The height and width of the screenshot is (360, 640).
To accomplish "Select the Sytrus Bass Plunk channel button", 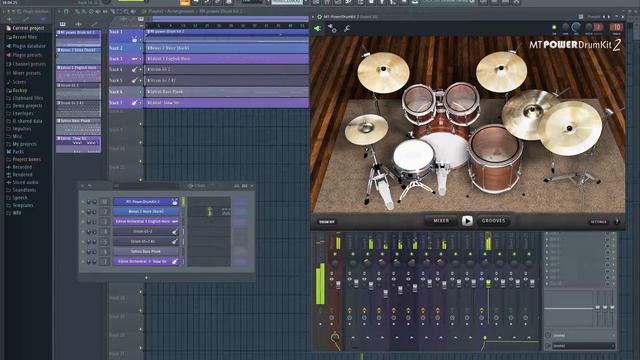I will pos(146,251).
